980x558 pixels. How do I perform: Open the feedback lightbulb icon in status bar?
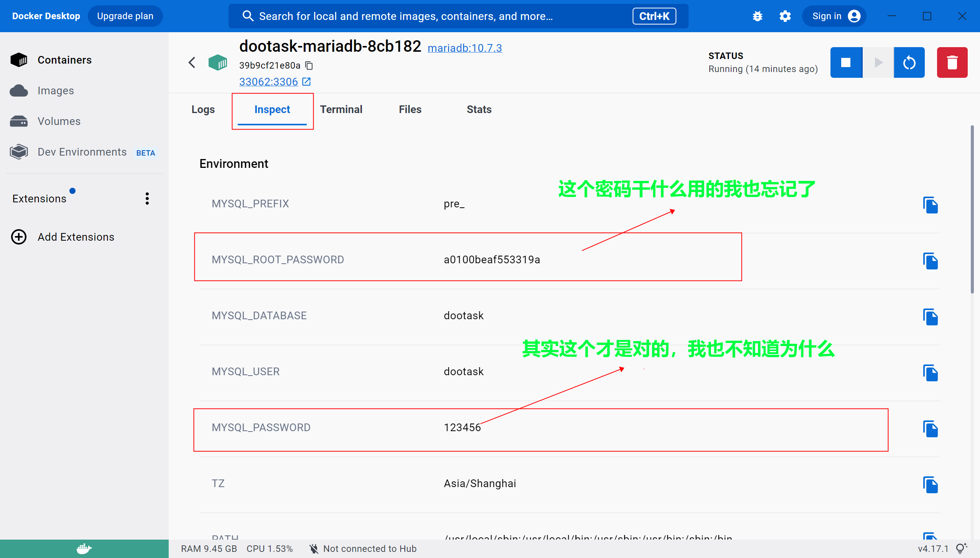pos(962,548)
